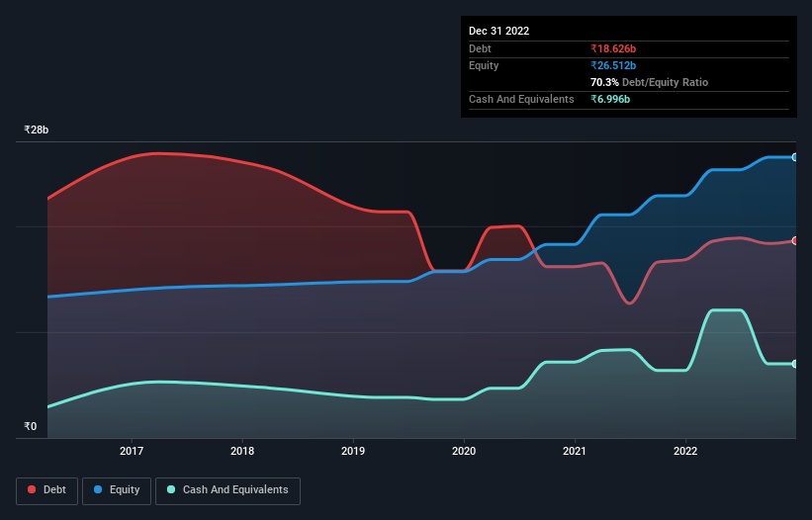Screen dimensions: 812x520
Task: Click the ₹0 y-axis label
Action: 31,426
